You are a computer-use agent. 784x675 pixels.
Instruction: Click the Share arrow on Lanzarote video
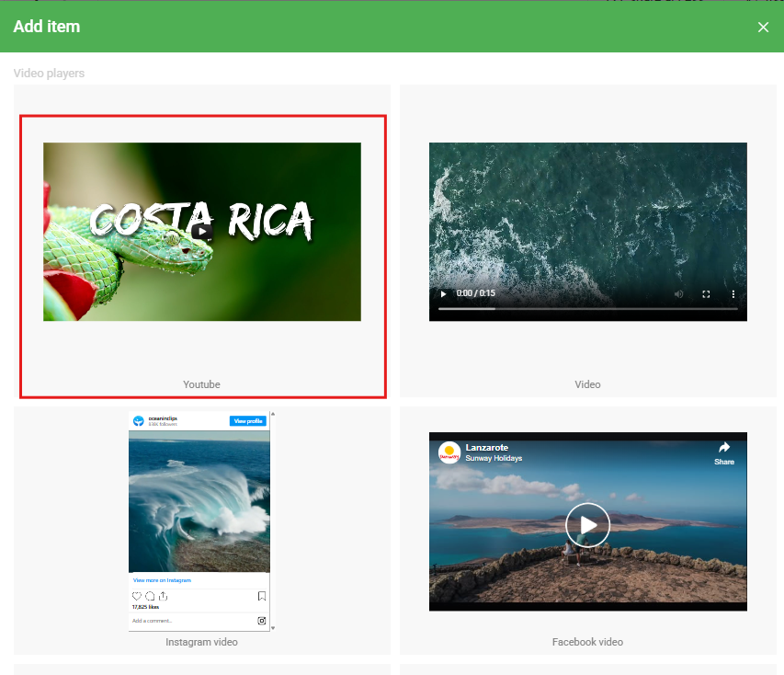[x=724, y=452]
